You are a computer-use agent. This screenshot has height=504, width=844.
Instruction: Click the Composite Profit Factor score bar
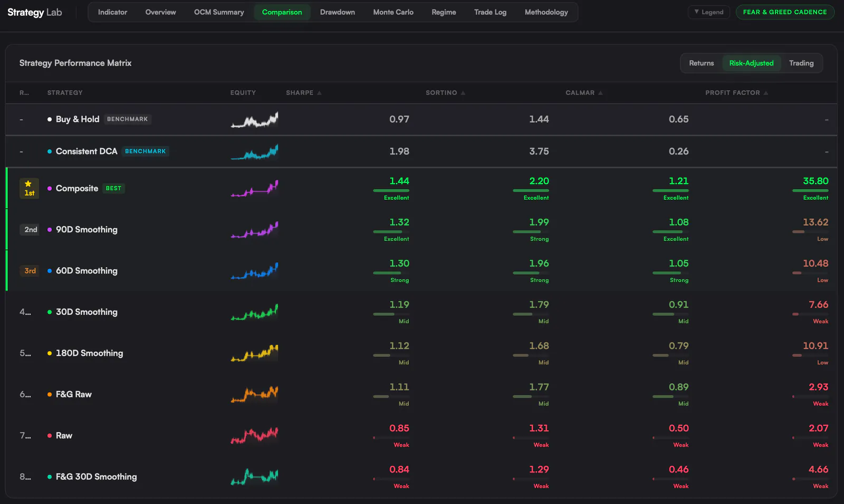tap(810, 190)
